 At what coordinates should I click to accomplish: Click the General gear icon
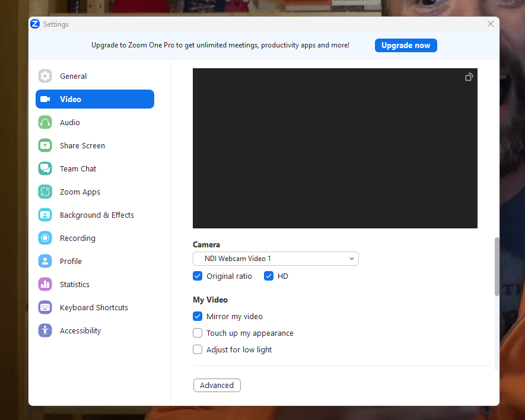(x=45, y=76)
